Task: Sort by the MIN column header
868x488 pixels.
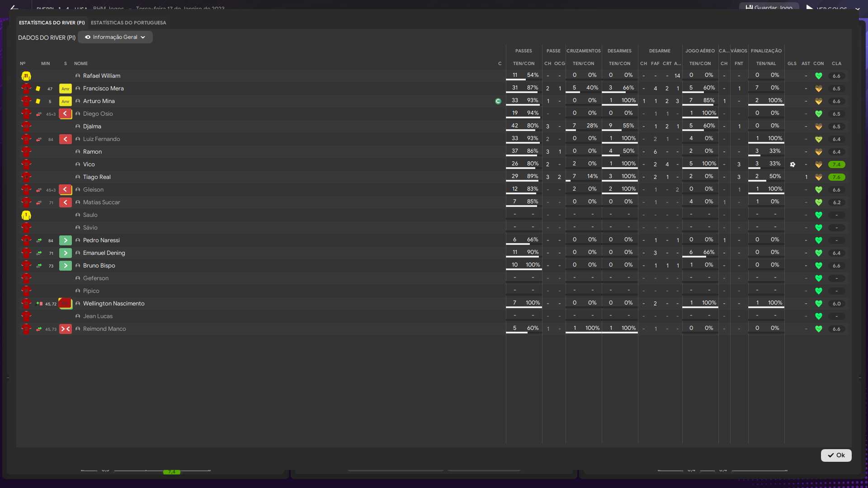Action: tap(46, 64)
